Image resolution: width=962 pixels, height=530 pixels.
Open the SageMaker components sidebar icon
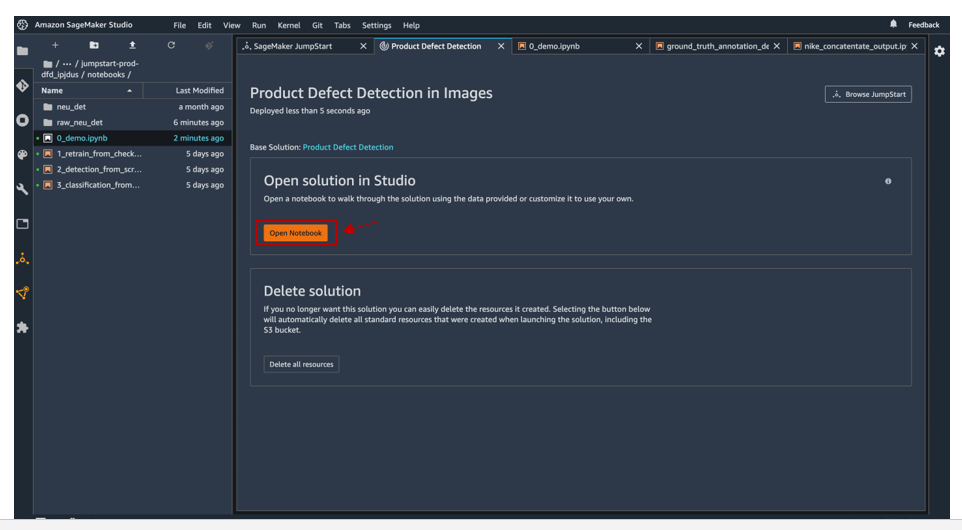click(23, 293)
